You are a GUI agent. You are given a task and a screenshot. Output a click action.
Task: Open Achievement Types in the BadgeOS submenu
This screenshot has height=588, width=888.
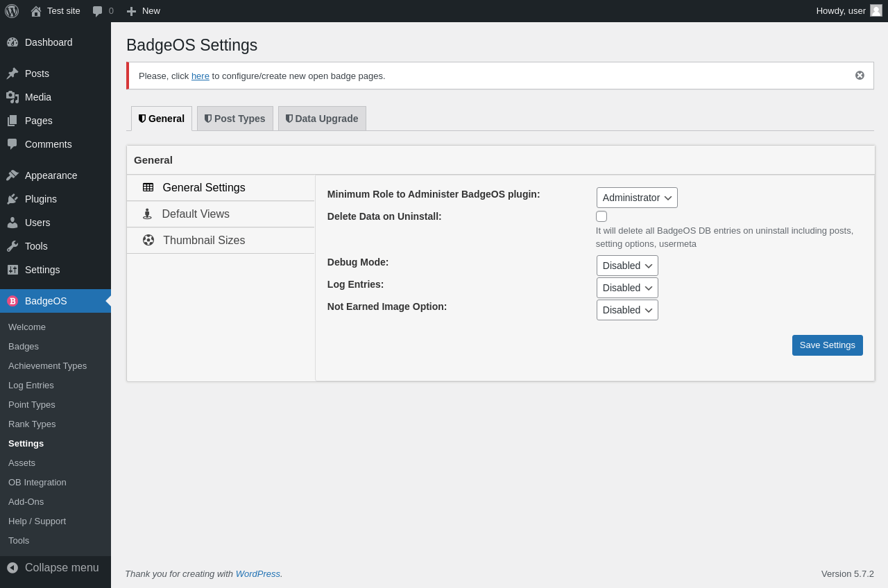[x=47, y=365]
